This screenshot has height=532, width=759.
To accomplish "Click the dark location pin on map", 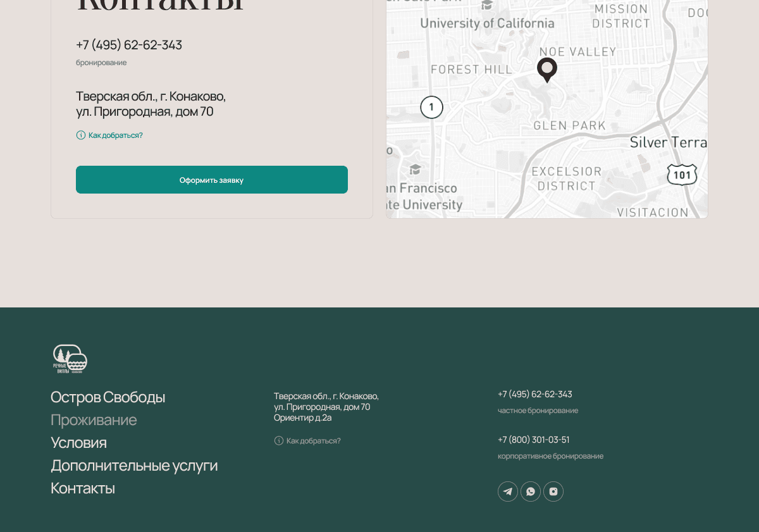I will click(547, 68).
